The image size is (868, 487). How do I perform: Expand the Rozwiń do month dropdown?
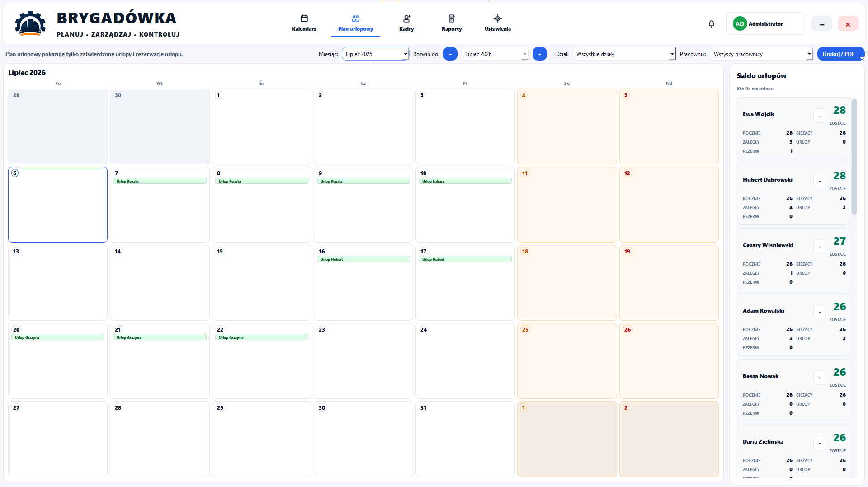[495, 54]
